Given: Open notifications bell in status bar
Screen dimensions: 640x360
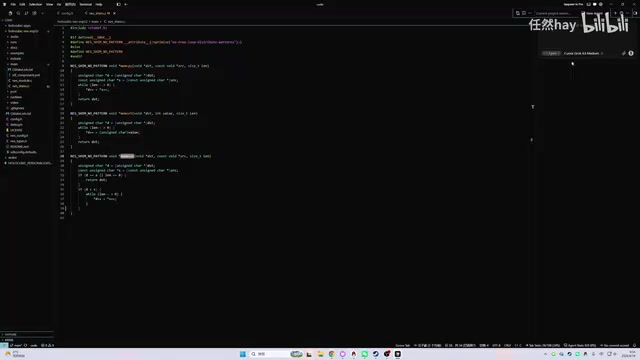Looking at the screenshot, I should coord(635,345).
